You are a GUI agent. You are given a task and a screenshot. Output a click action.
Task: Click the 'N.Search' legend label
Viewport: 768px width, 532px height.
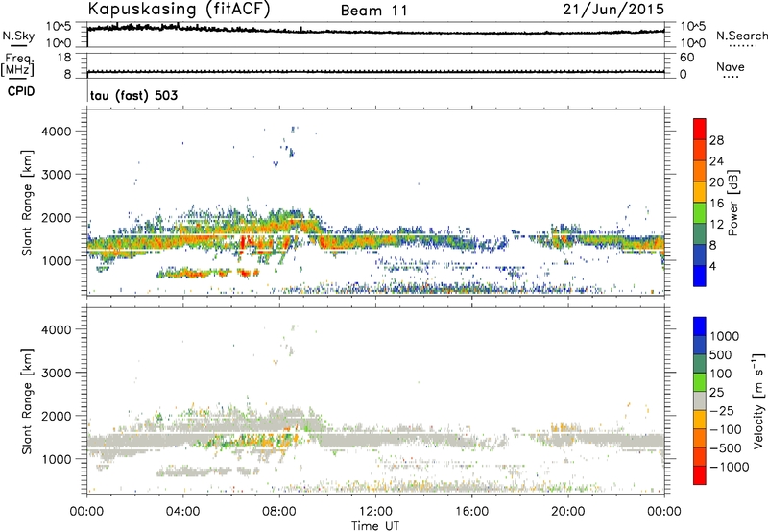(742, 36)
